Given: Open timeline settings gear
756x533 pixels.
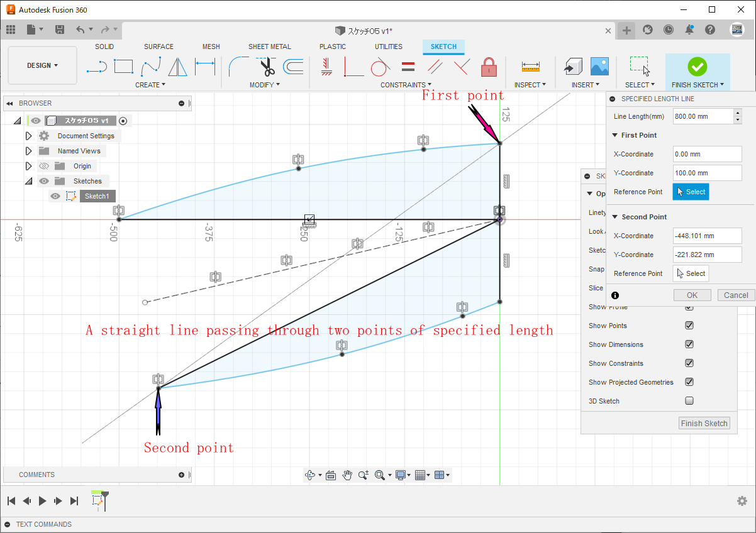Looking at the screenshot, I should [x=742, y=501].
